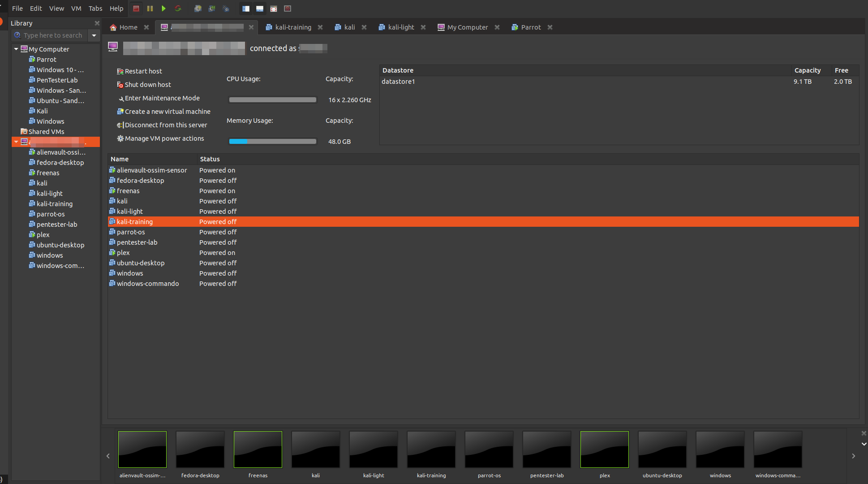Click the restart guest arrows icon
The height and width of the screenshot is (484, 868).
tap(178, 9)
